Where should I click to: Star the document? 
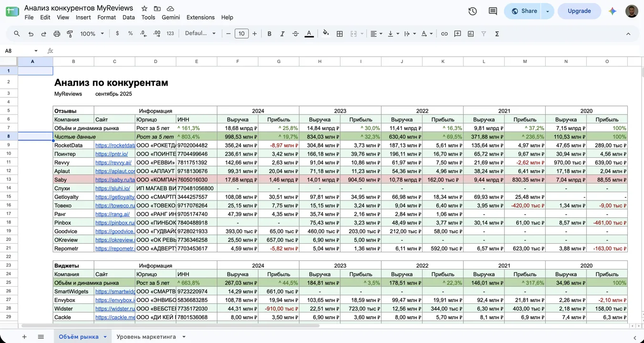tap(145, 9)
